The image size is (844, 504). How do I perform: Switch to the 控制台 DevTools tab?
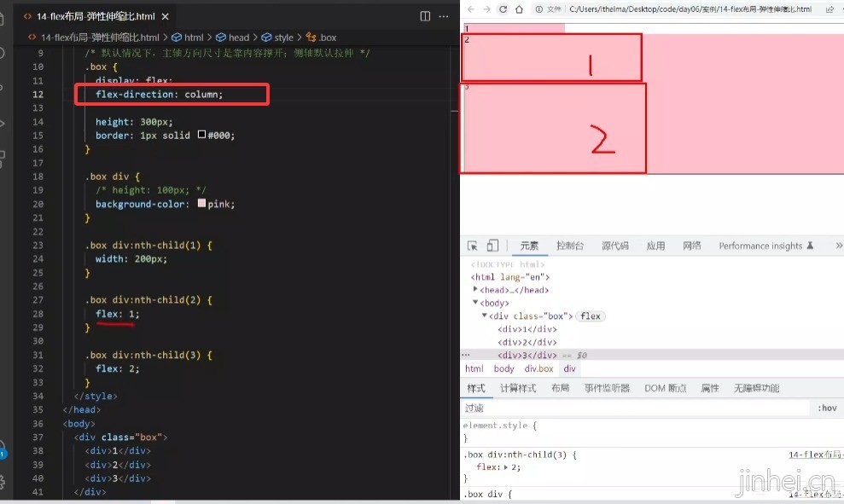click(x=570, y=246)
